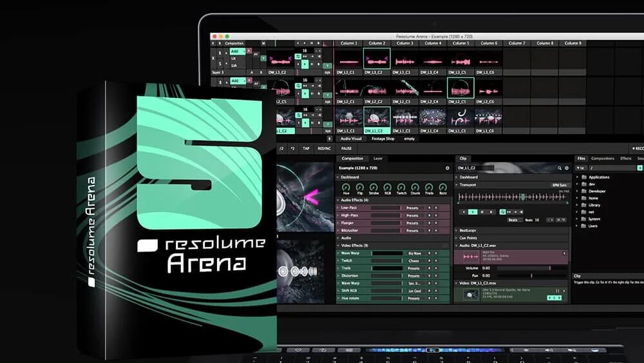Trigger clip DW_L3_C2 thumbnail in Column 2

click(377, 59)
